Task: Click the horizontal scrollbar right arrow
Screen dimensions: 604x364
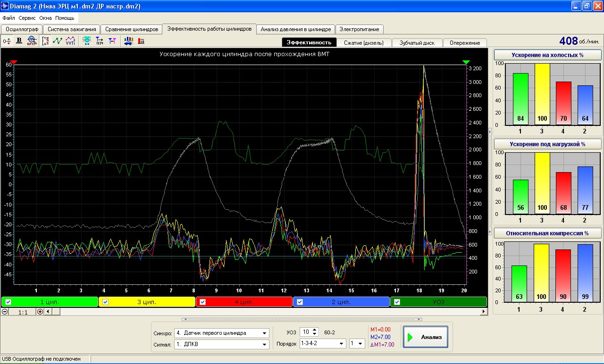Action: click(x=483, y=312)
